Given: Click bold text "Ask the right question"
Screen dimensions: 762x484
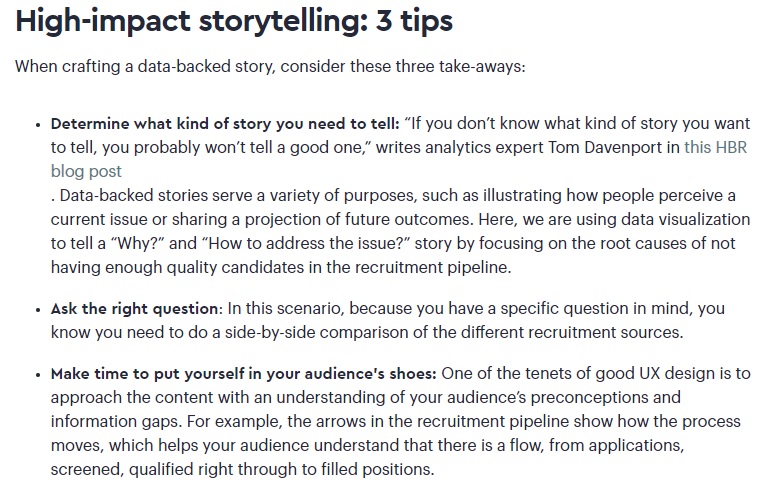Looking at the screenshot, I should coord(134,309).
